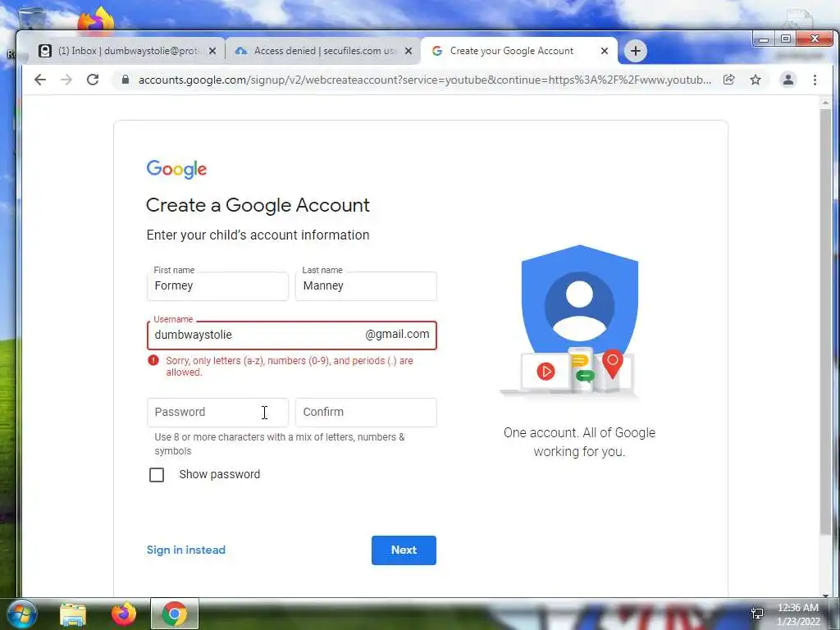The width and height of the screenshot is (840, 630).
Task: Open a new tab with the plus button
Action: 636,51
